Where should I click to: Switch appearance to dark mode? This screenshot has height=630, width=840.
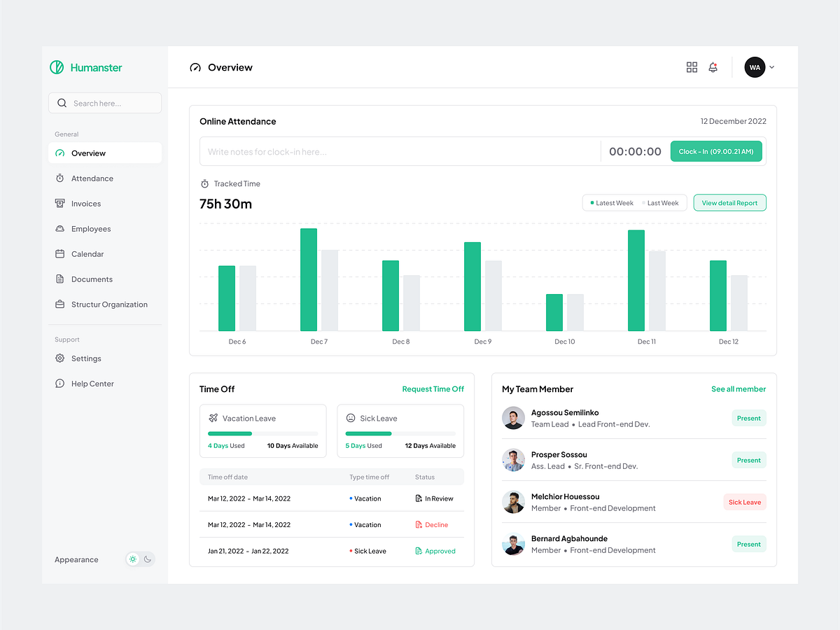tap(147, 559)
